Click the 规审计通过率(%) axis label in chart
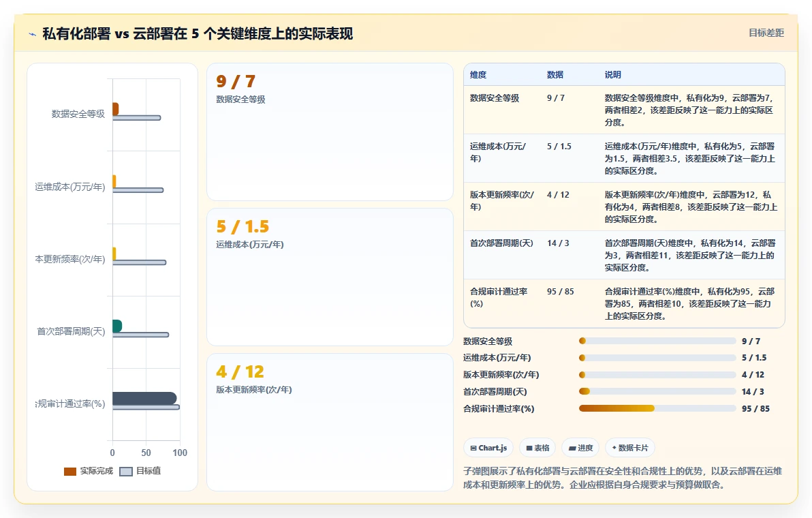The width and height of the screenshot is (812, 518). (x=70, y=404)
